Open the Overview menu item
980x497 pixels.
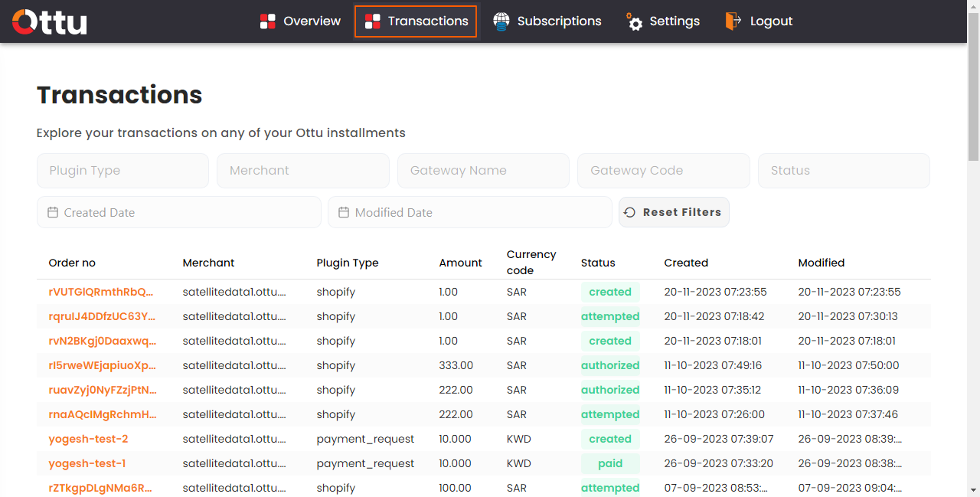(299, 21)
